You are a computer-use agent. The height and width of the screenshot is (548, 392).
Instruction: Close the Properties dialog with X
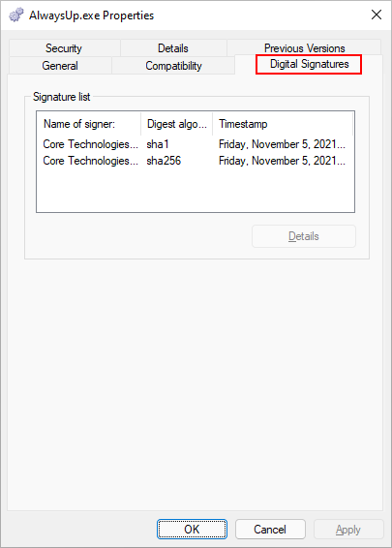tap(377, 15)
